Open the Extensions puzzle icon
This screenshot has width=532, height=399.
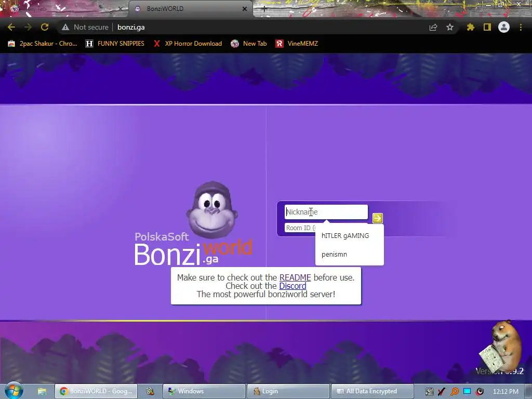[x=471, y=27]
